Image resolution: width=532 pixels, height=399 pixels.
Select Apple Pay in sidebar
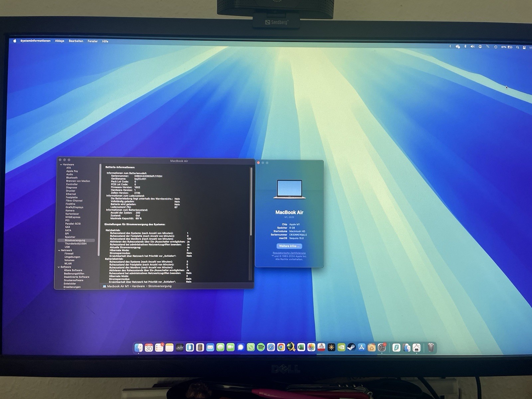(x=72, y=171)
